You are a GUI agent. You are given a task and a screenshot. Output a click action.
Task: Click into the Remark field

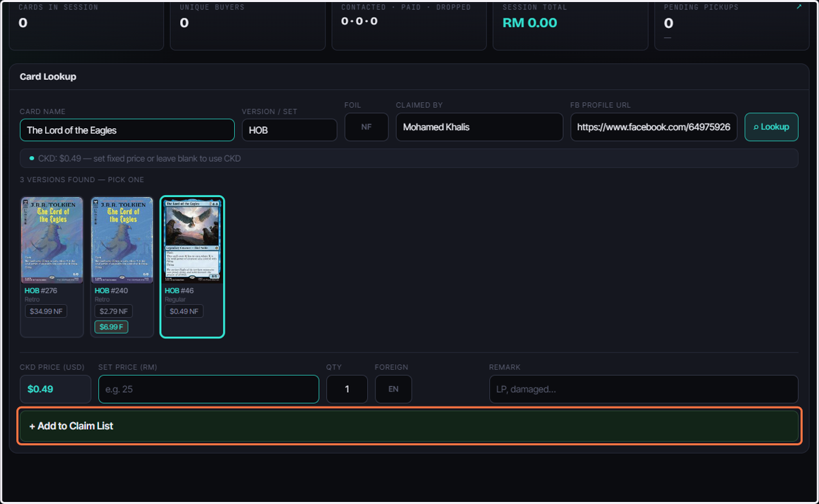point(644,389)
